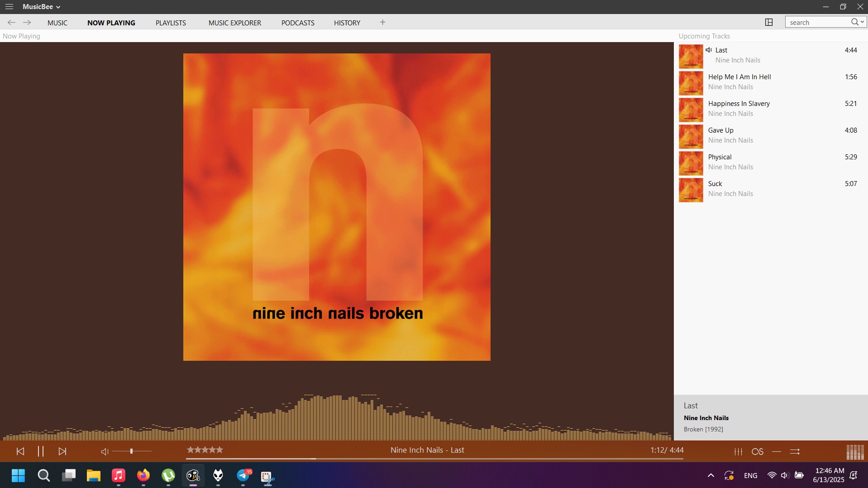Click the spectrum visualizer
This screenshot has width=868, height=488.
(x=337, y=417)
